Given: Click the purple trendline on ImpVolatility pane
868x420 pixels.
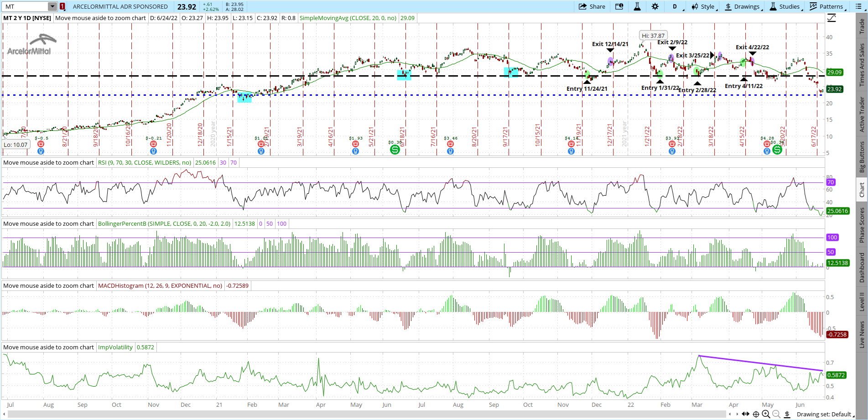Looking at the screenshot, I should pyautogui.click(x=760, y=363).
